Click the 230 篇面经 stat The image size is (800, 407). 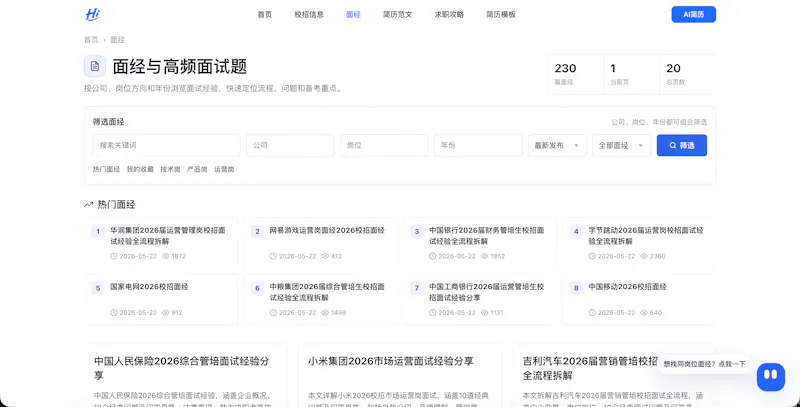point(576,74)
